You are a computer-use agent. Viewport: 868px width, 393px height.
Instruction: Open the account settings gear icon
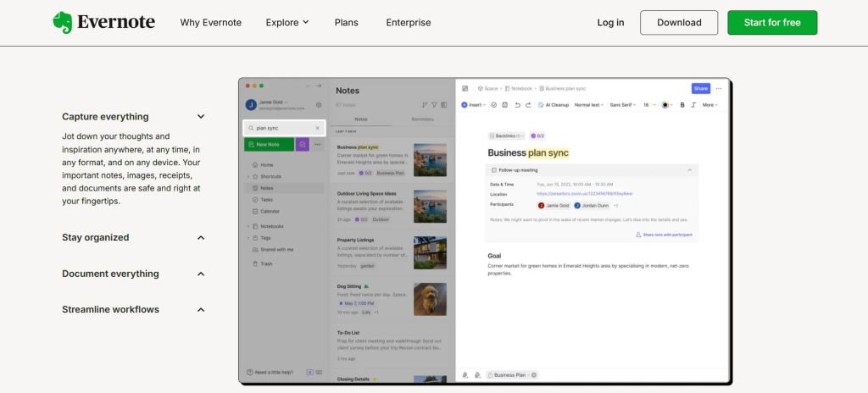click(x=319, y=105)
